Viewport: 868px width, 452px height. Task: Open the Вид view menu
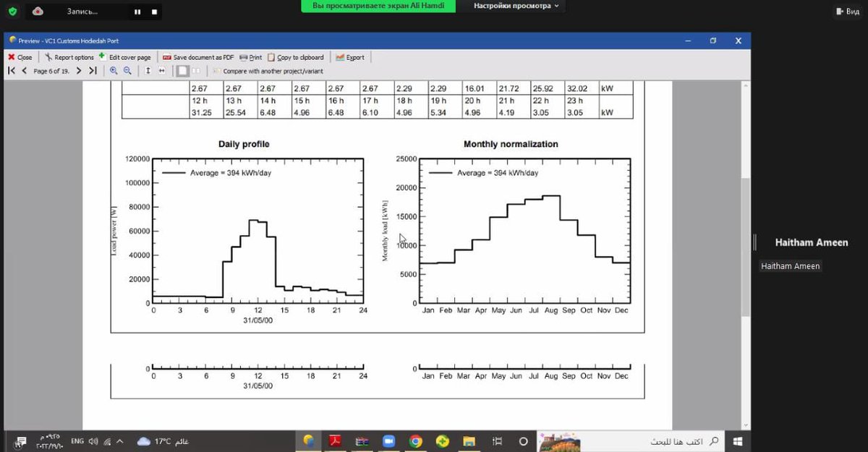pyautogui.click(x=847, y=12)
